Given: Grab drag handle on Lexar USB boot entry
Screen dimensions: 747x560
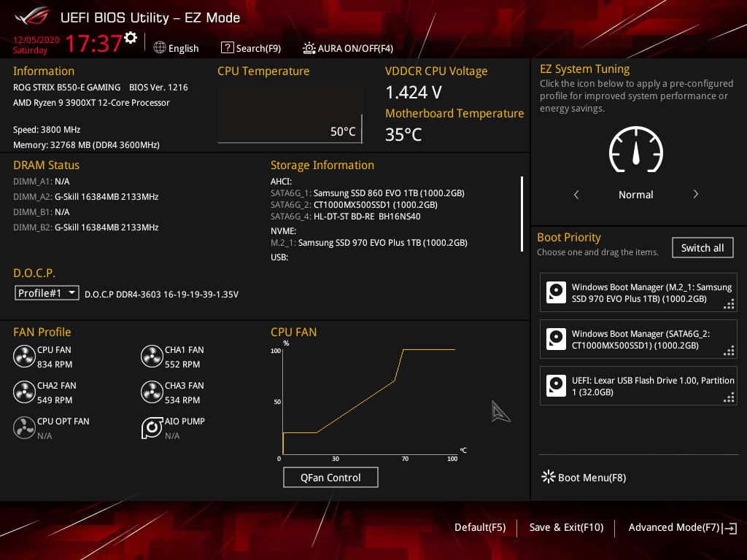Looking at the screenshot, I should [729, 397].
